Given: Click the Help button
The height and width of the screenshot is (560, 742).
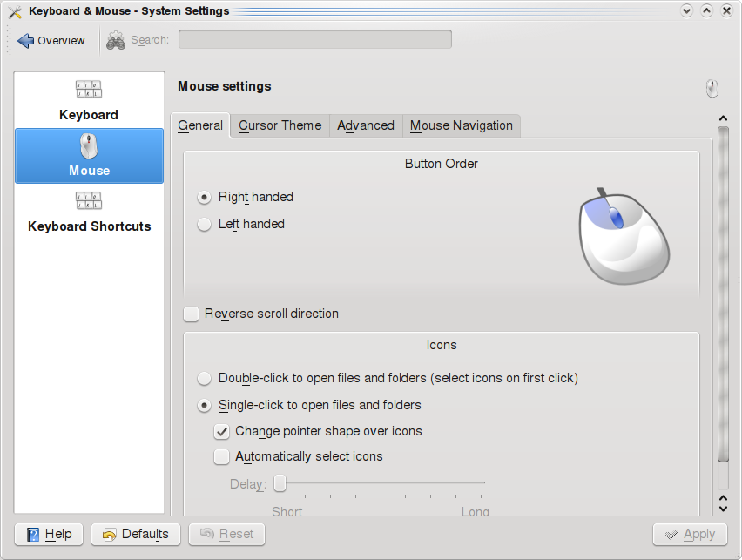Looking at the screenshot, I should [x=49, y=534].
